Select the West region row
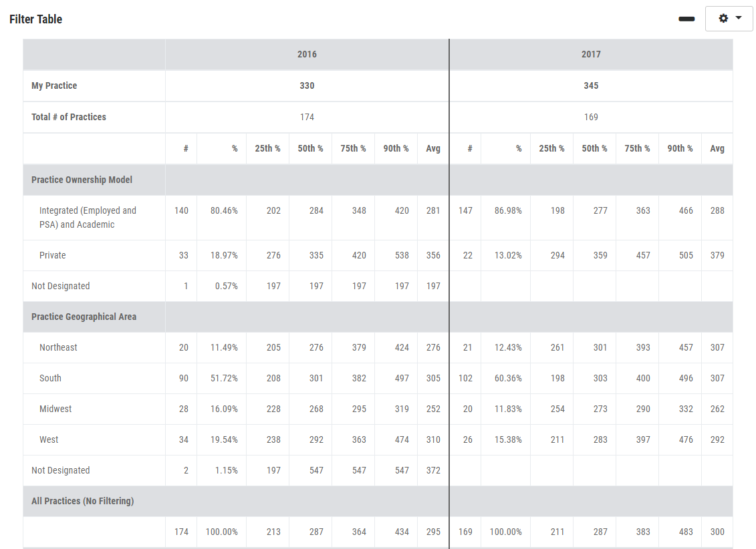The height and width of the screenshot is (549, 756). [x=49, y=439]
